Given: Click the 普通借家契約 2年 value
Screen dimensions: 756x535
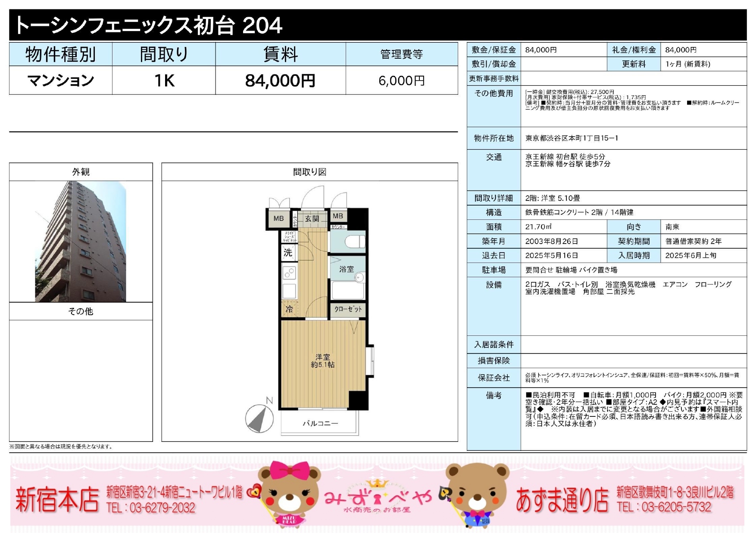Looking at the screenshot, I should (x=693, y=241).
